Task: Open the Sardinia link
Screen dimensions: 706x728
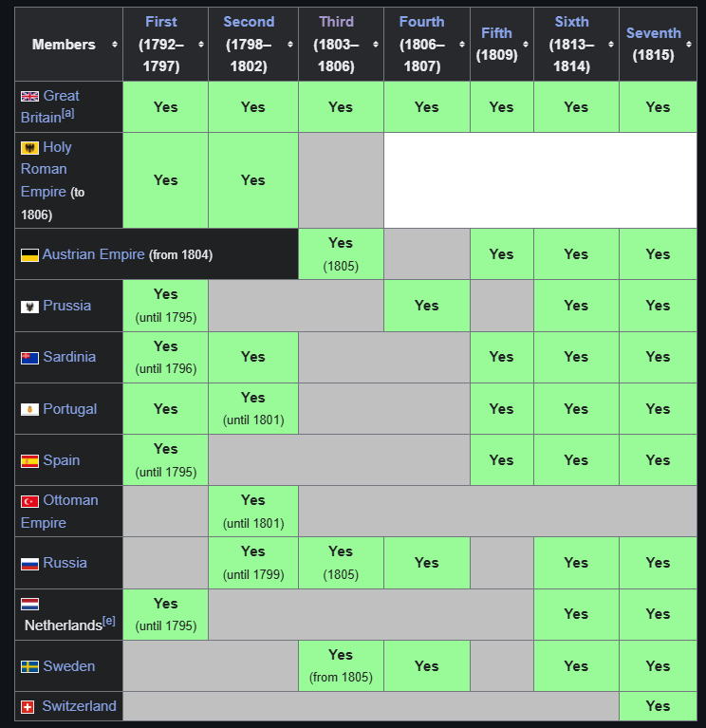Action: pos(69,357)
